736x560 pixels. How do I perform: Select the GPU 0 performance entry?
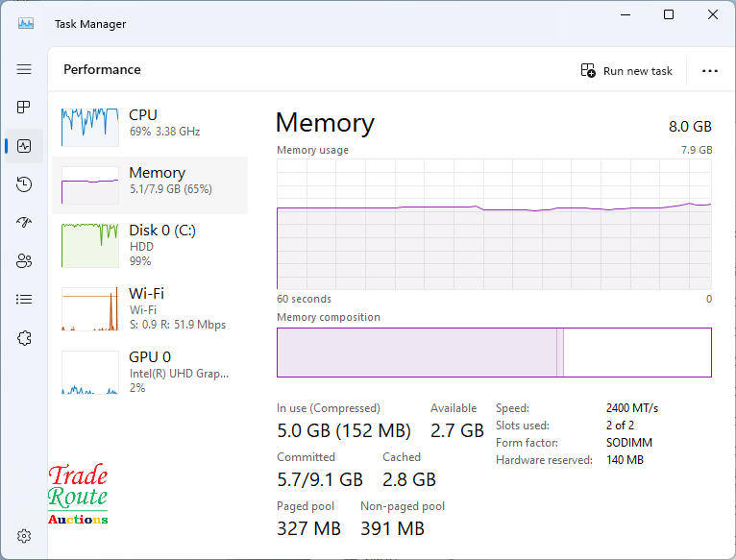(150, 371)
